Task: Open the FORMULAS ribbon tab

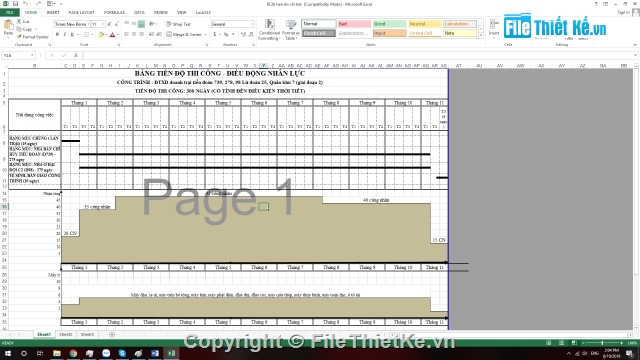Action: coord(114,13)
